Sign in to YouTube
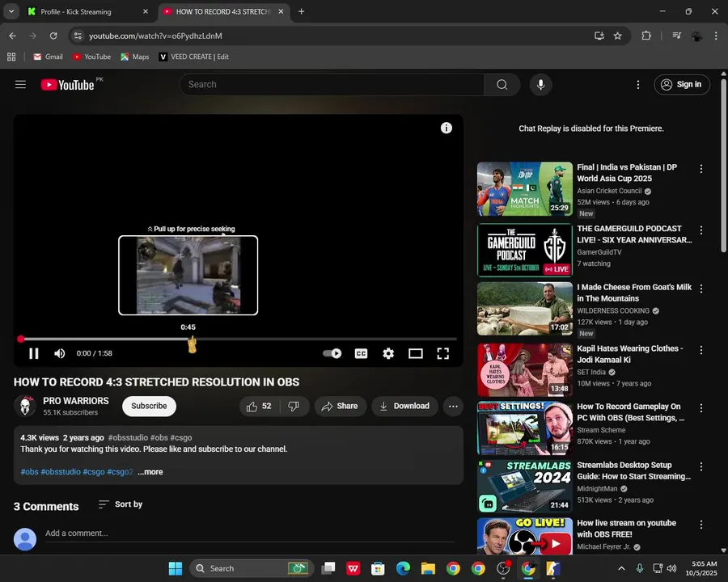The height and width of the screenshot is (582, 728). 682,84
